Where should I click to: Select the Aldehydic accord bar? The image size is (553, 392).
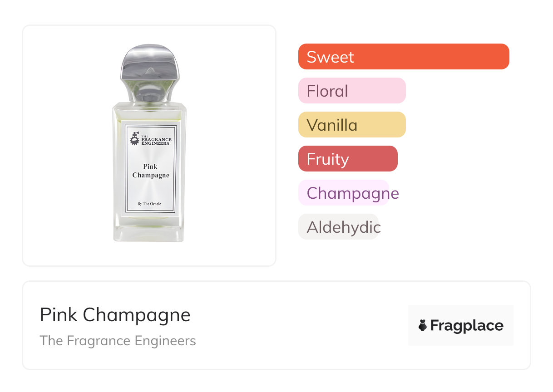coord(338,227)
